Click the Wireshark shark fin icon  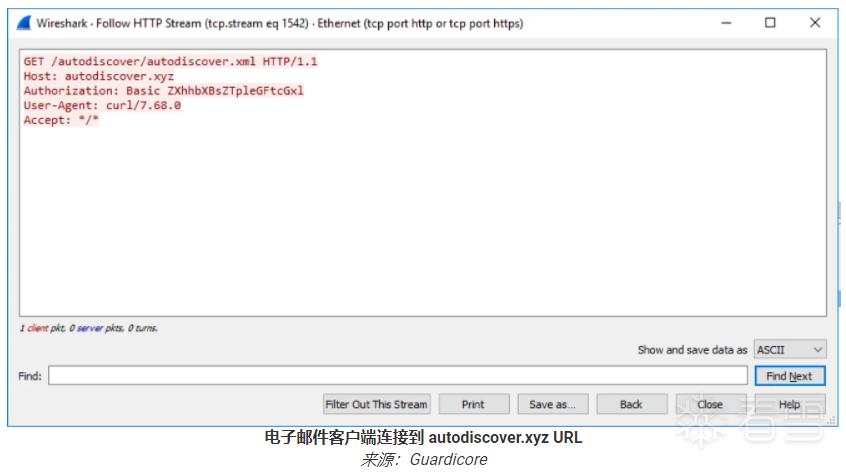[x=23, y=23]
